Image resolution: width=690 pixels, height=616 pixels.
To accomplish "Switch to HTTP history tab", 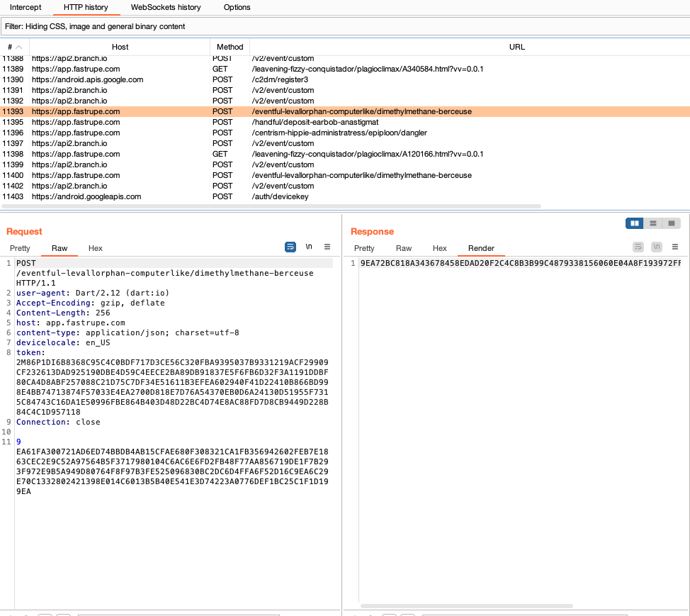I will click(86, 8).
